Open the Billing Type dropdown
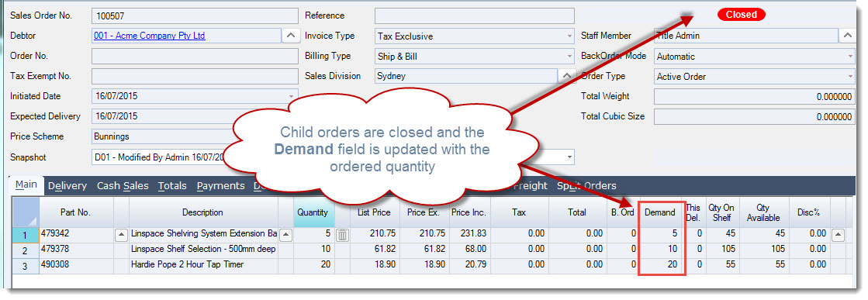Viewport: 868px width, 300px height. tap(569, 57)
